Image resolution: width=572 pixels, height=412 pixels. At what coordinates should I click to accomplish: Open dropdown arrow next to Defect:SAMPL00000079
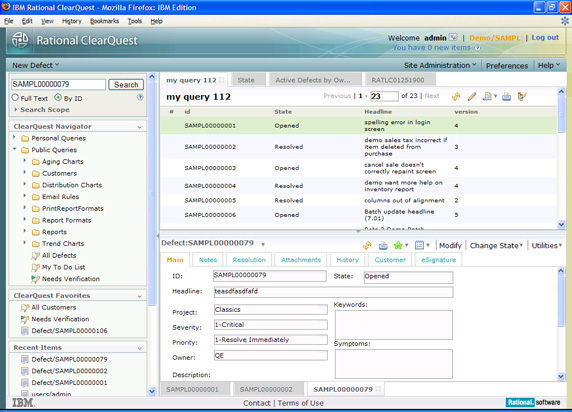click(263, 244)
